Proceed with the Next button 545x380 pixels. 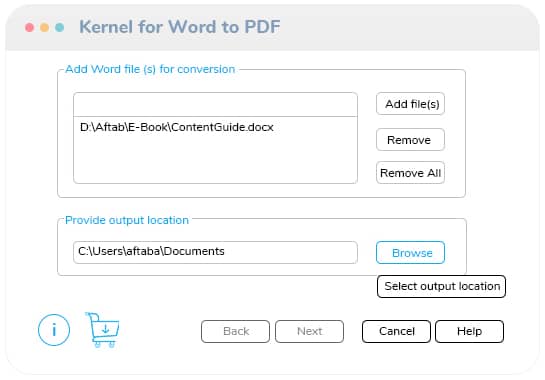pyautogui.click(x=309, y=331)
